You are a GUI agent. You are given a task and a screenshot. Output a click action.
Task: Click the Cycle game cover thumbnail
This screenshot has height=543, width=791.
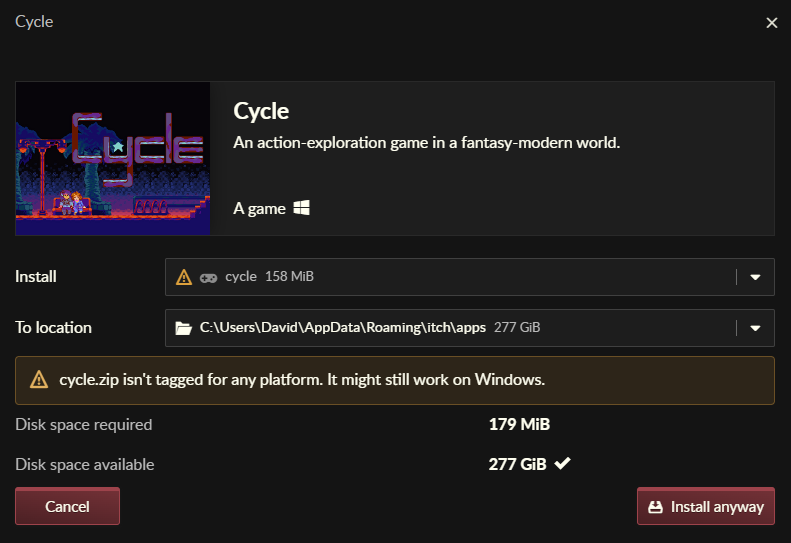113,158
